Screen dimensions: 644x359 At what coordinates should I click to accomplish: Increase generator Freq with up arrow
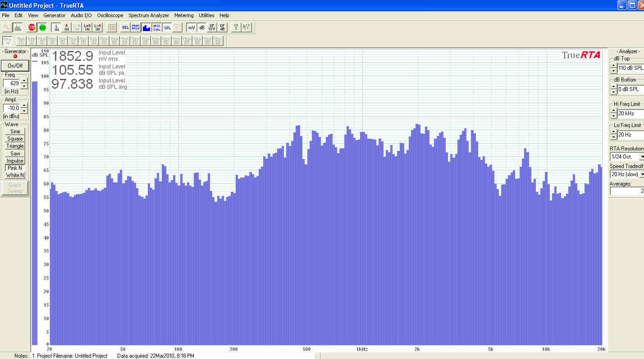coord(24,81)
